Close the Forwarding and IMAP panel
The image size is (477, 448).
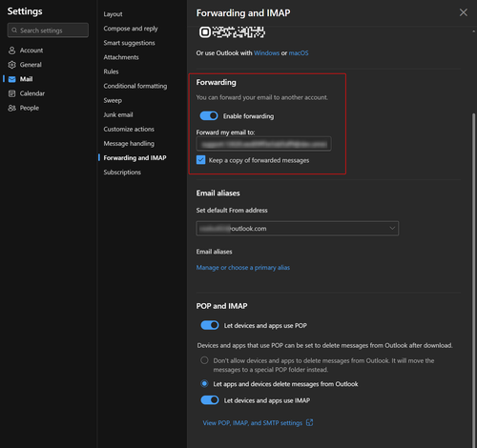[464, 12]
